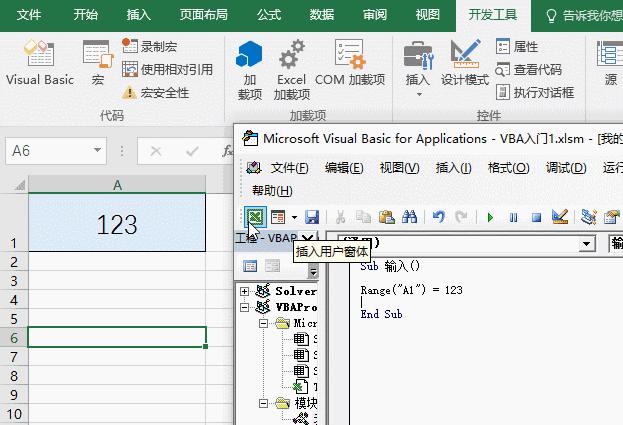
Task: Click the formula bar cancel X
Action: click(156, 151)
